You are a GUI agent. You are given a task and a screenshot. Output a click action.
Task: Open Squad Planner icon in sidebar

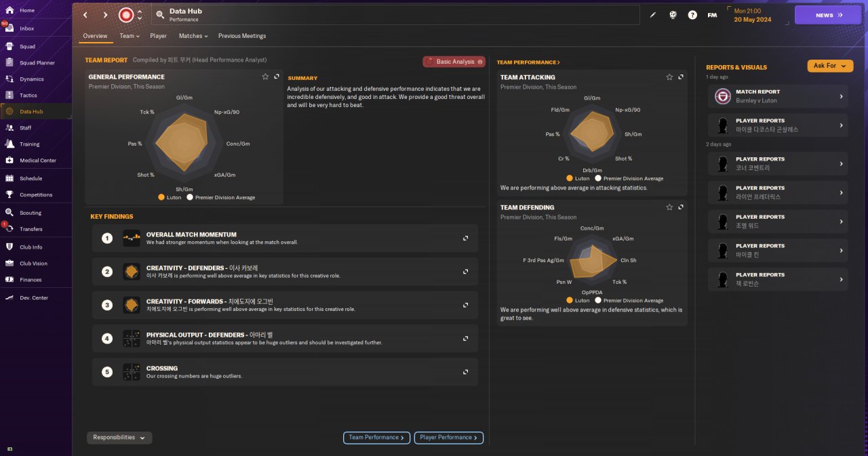[9, 63]
